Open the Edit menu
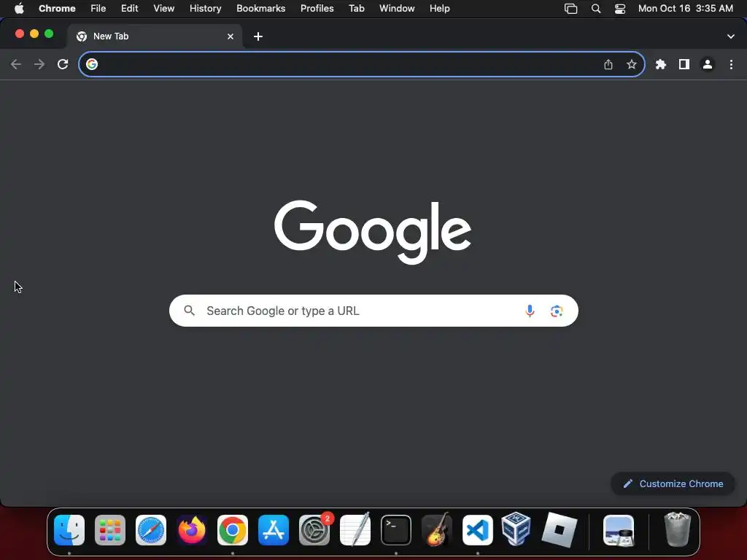The image size is (747, 560). (x=130, y=9)
